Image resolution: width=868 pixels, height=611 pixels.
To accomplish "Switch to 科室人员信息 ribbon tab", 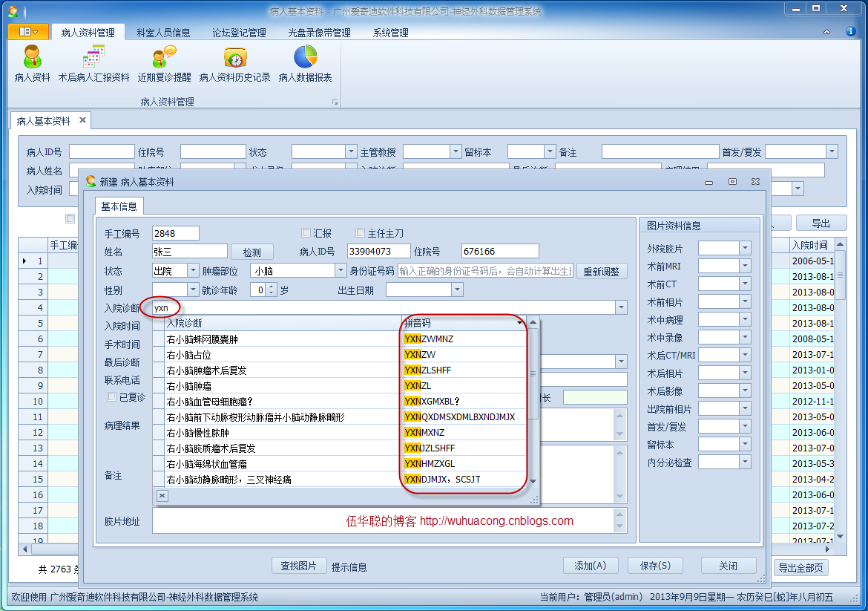I will 163,33.
